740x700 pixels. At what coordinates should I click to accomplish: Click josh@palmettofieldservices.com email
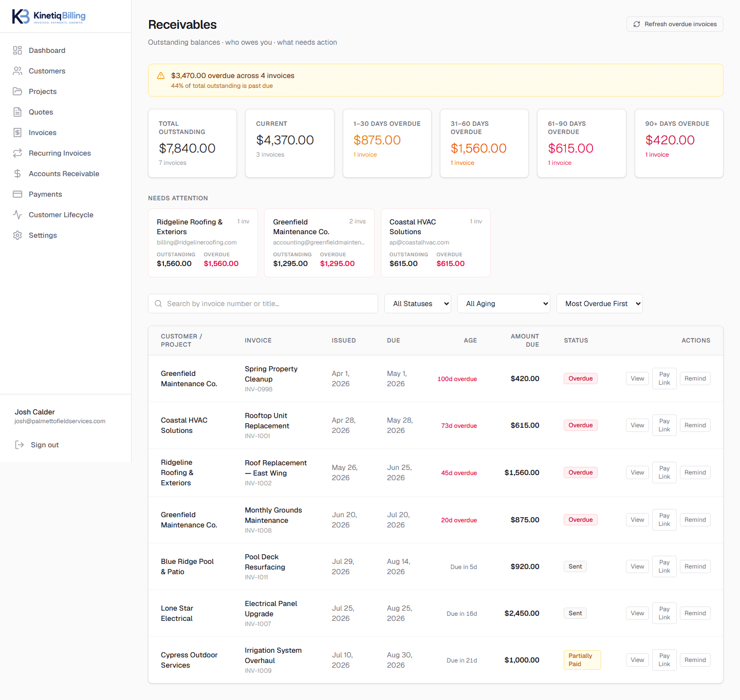pyautogui.click(x=60, y=421)
